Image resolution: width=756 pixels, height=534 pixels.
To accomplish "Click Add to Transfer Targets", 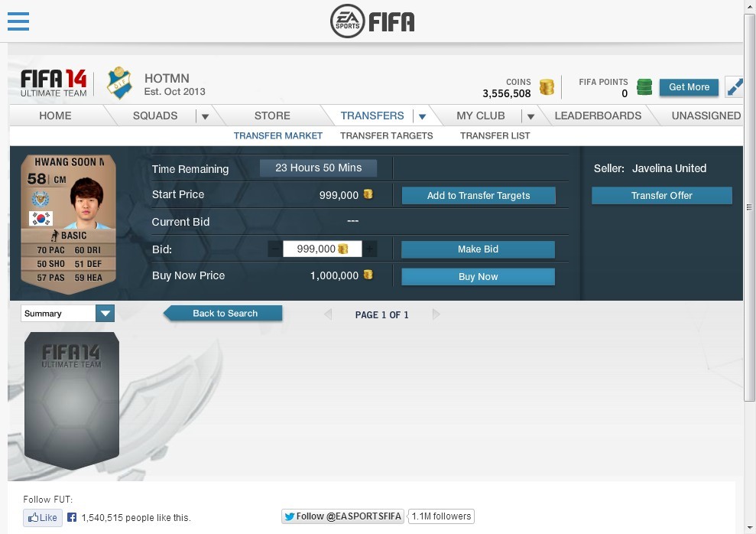I will click(x=479, y=195).
